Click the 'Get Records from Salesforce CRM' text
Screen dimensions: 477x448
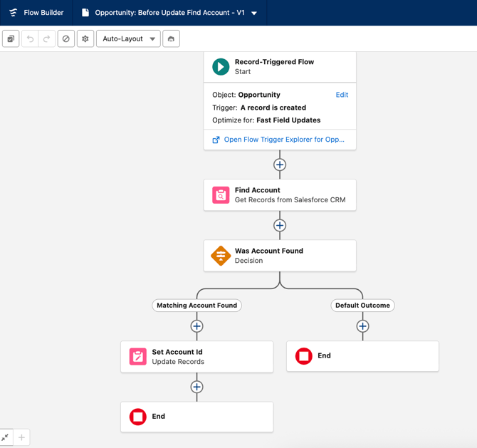290,199
